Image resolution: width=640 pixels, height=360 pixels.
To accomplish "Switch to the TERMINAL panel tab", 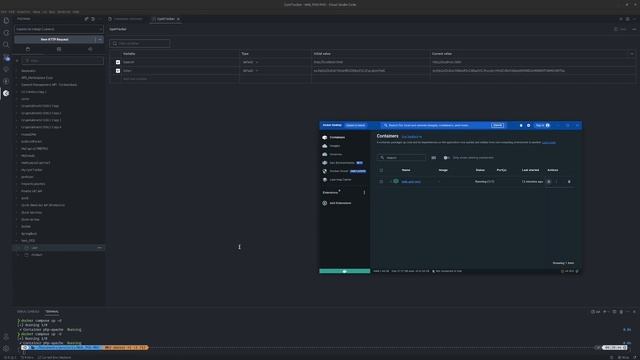I will tap(52, 312).
